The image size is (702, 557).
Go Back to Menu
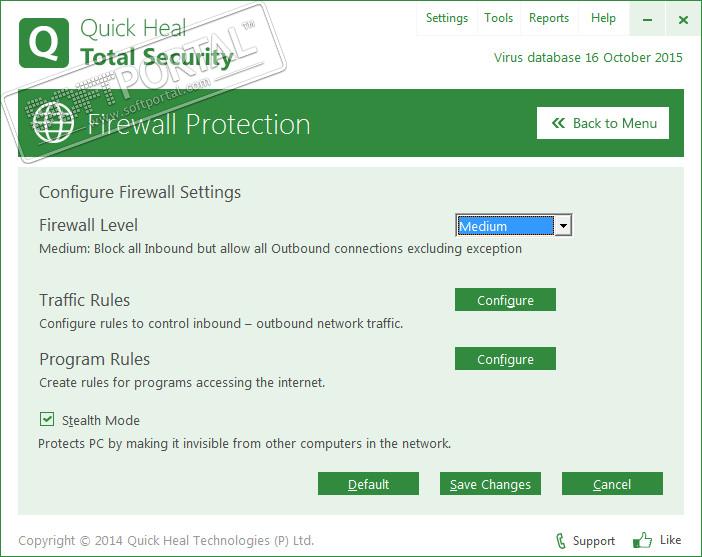pos(603,123)
